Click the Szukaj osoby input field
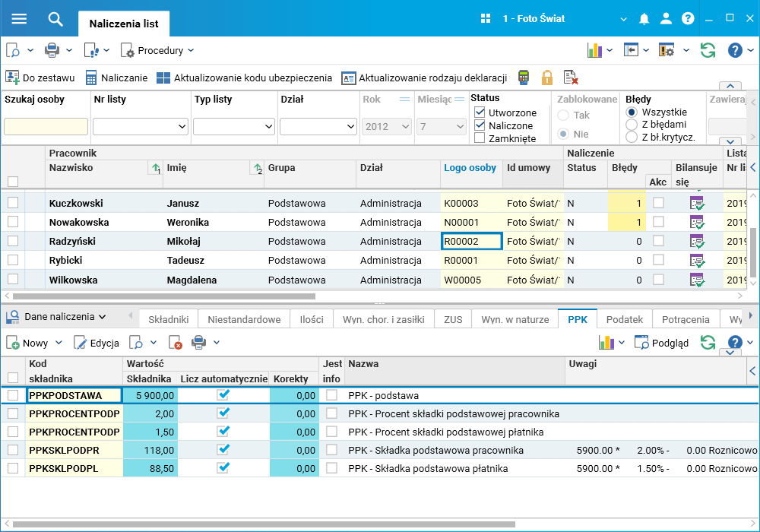 coord(46,126)
